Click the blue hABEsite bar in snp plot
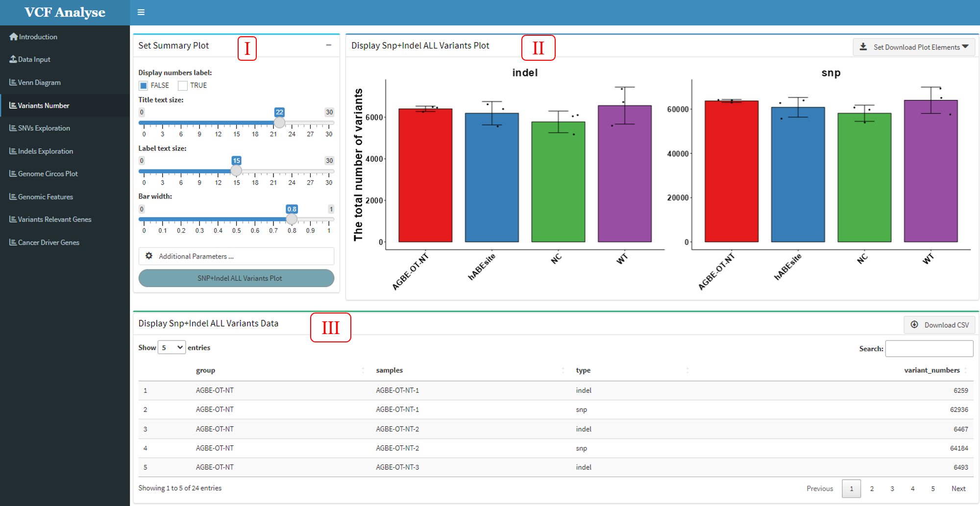 click(x=798, y=174)
